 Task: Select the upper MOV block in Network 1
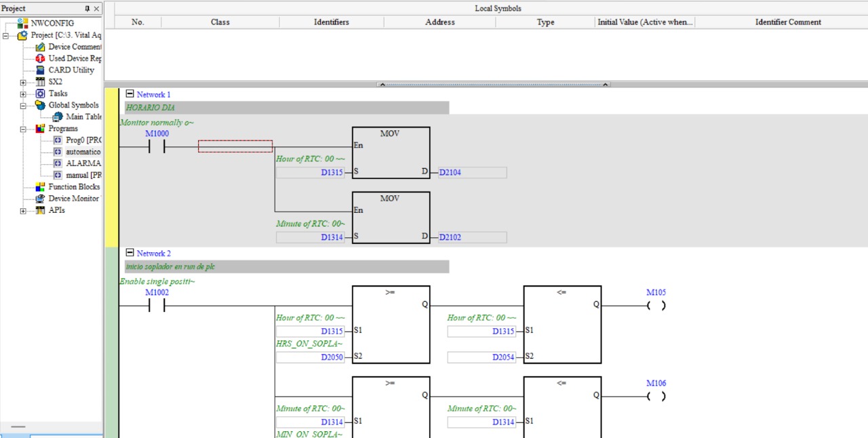click(x=391, y=153)
